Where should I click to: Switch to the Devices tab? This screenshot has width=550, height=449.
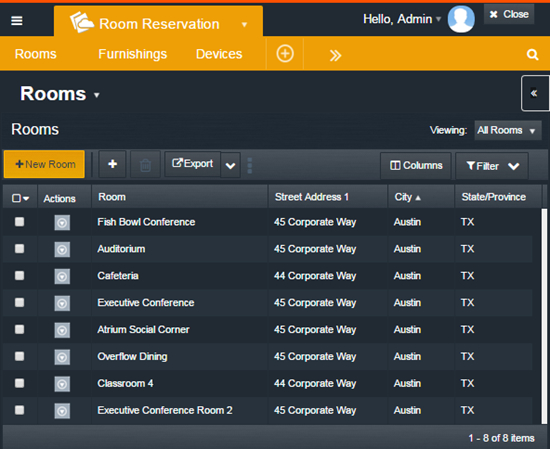pyautogui.click(x=219, y=54)
